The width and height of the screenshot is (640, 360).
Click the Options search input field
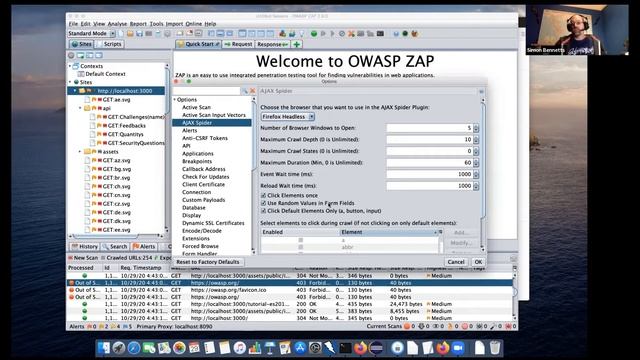[x=207, y=91]
